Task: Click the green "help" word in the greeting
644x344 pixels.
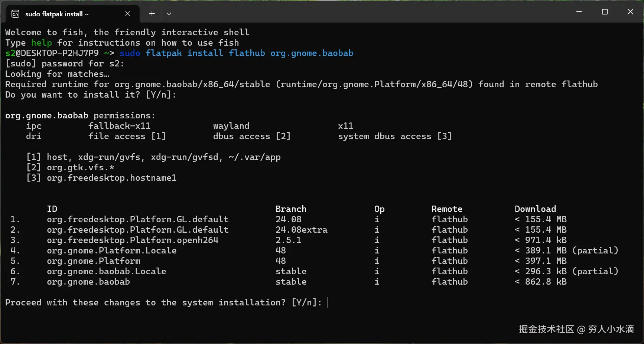Action: click(x=41, y=43)
